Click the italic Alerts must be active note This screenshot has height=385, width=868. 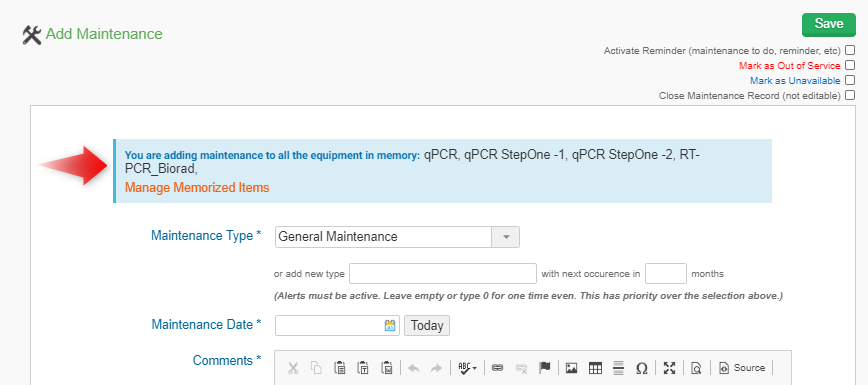click(529, 295)
